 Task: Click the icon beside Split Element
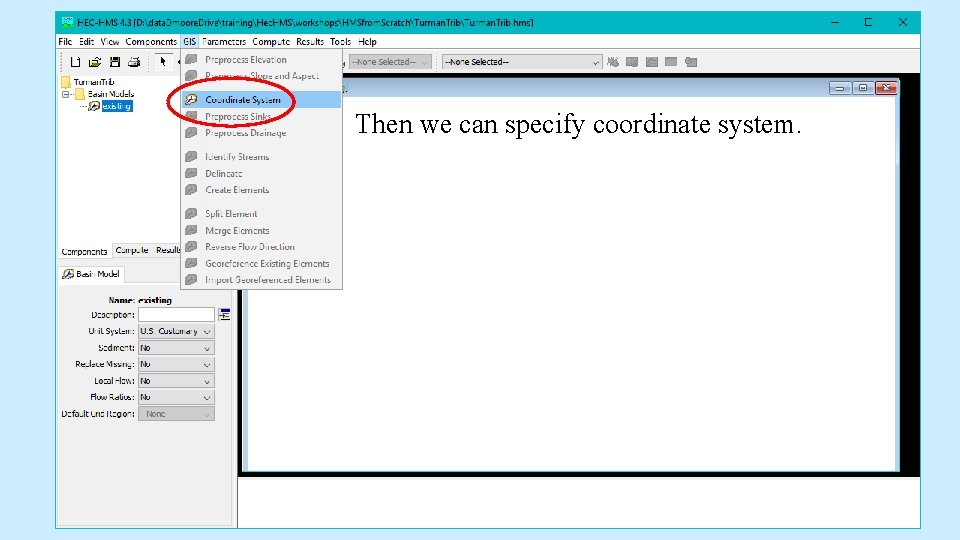pos(192,214)
